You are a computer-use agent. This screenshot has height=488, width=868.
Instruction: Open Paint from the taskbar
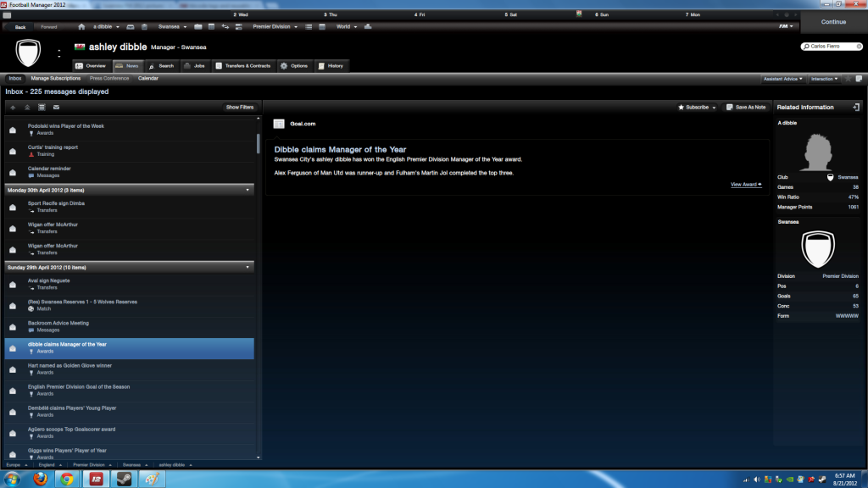(152, 479)
